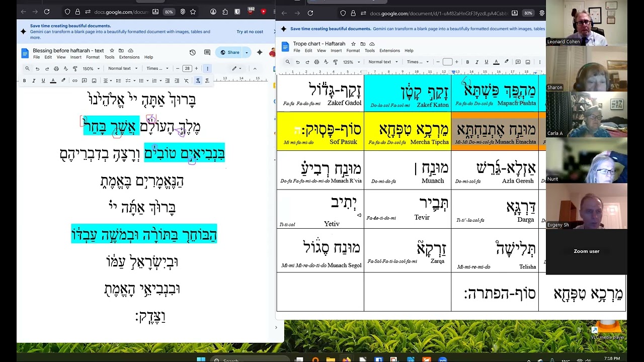
Task: Open highlight color picker in Blessing document
Action: [63, 80]
